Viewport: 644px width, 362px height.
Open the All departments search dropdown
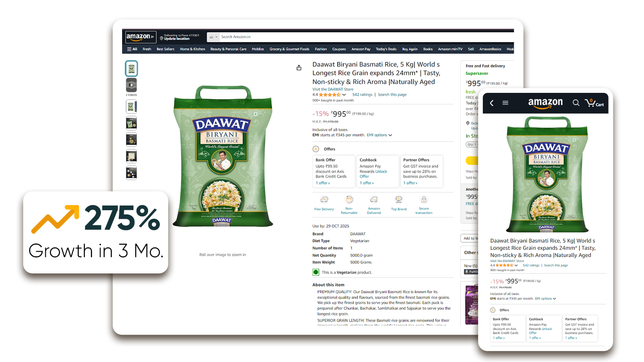(x=214, y=37)
